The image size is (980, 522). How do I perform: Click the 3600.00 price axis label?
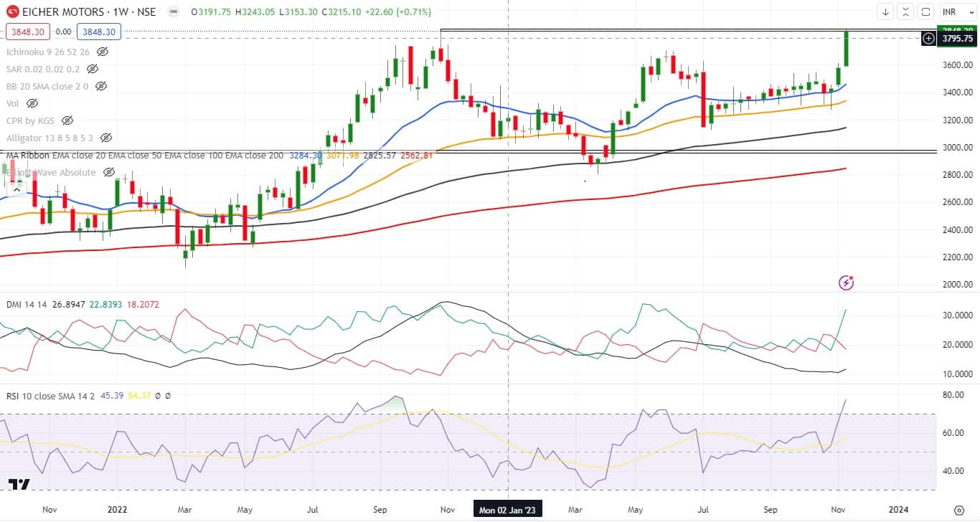pyautogui.click(x=957, y=65)
